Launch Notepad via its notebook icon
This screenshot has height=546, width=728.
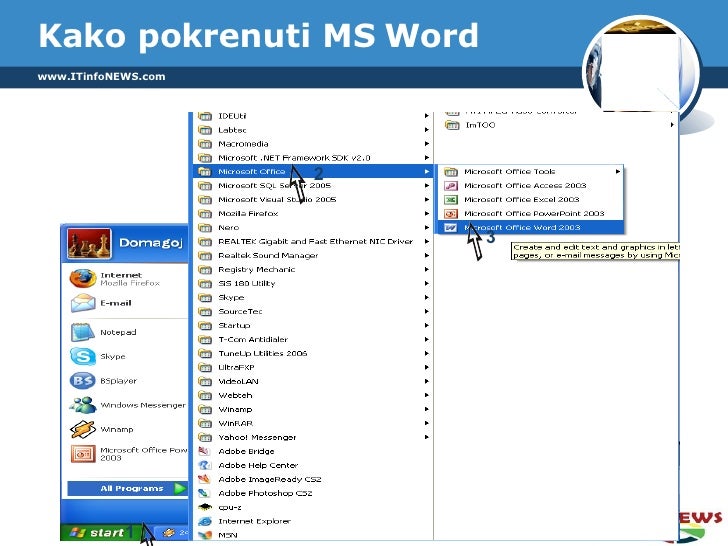83,332
